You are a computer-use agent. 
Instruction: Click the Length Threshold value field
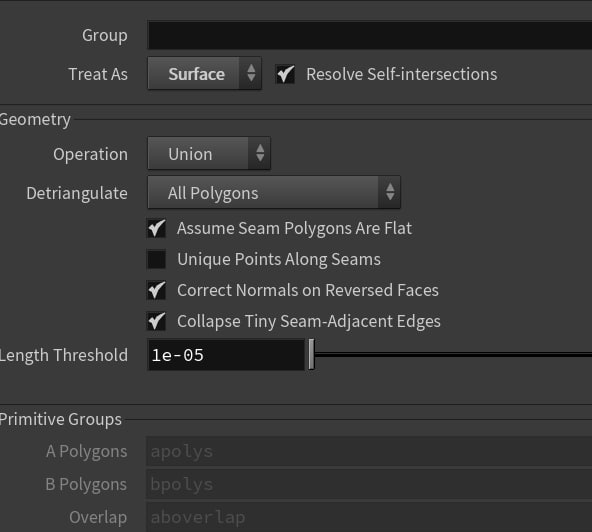coord(226,355)
